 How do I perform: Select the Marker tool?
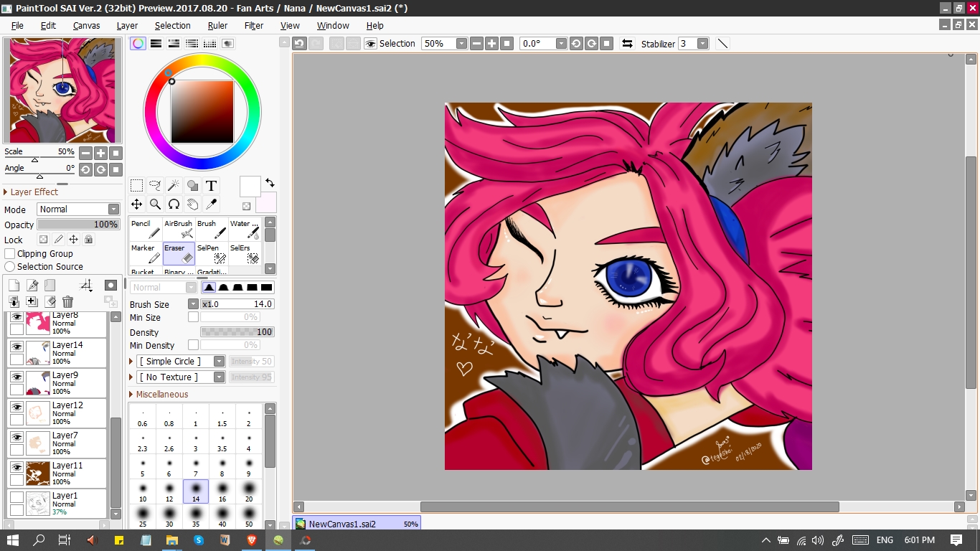point(146,254)
